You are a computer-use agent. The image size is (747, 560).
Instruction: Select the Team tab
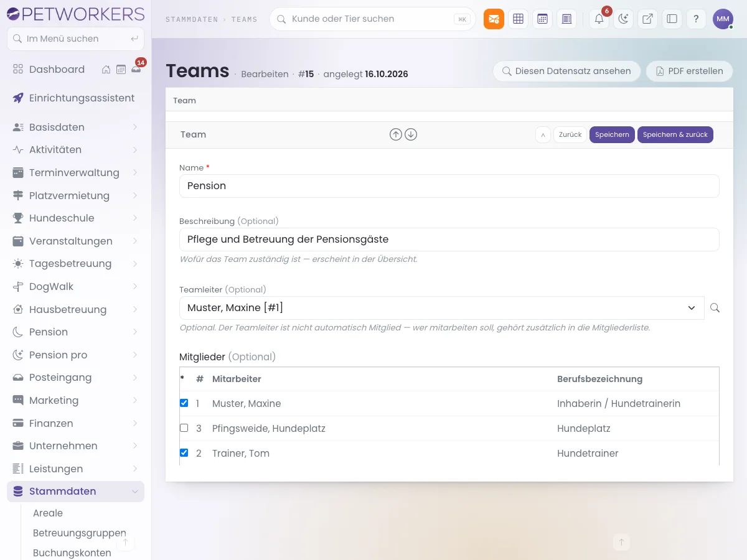pos(184,100)
